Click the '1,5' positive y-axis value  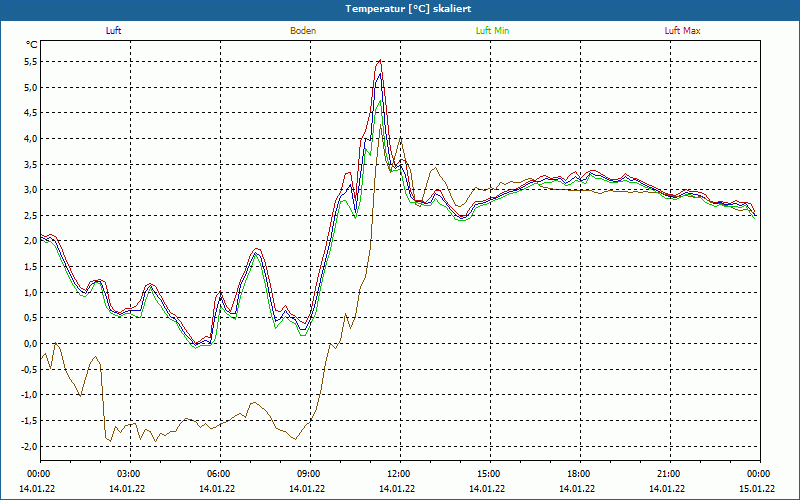[x=31, y=267]
